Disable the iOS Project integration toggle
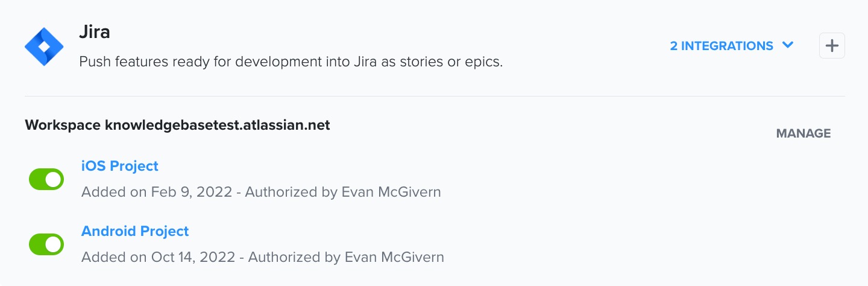This screenshot has width=868, height=286. pyautogui.click(x=46, y=179)
